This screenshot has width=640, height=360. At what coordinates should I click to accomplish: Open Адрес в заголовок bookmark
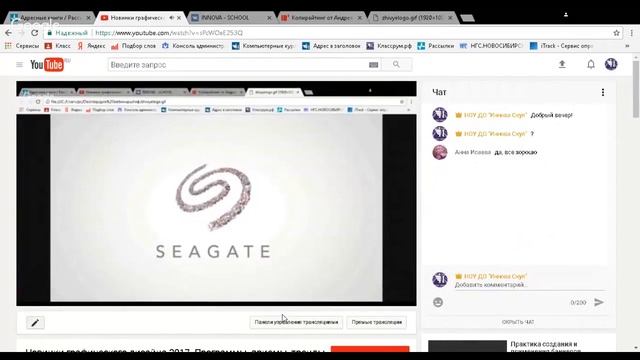331,46
